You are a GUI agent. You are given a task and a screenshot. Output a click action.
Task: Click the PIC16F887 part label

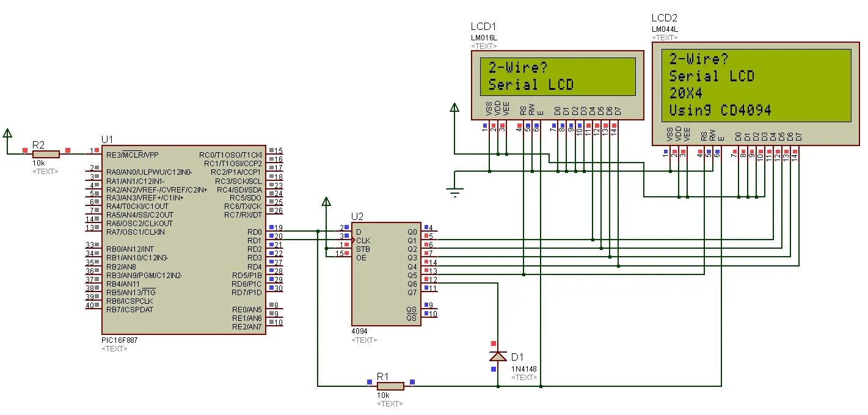click(120, 340)
